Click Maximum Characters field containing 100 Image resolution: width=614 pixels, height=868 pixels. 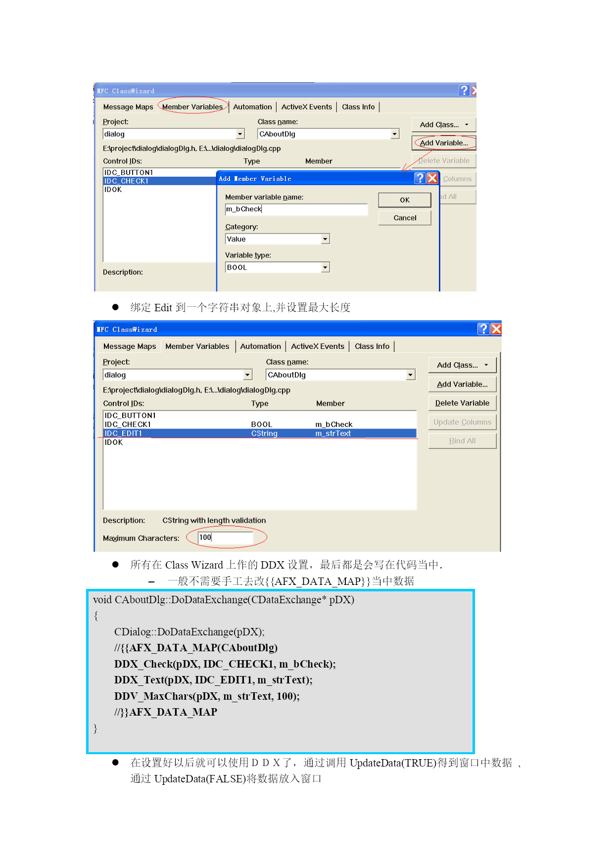click(225, 537)
